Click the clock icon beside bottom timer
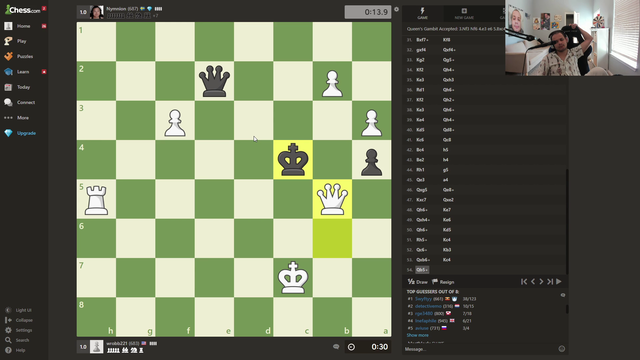This screenshot has height=360, width=640. [x=351, y=347]
